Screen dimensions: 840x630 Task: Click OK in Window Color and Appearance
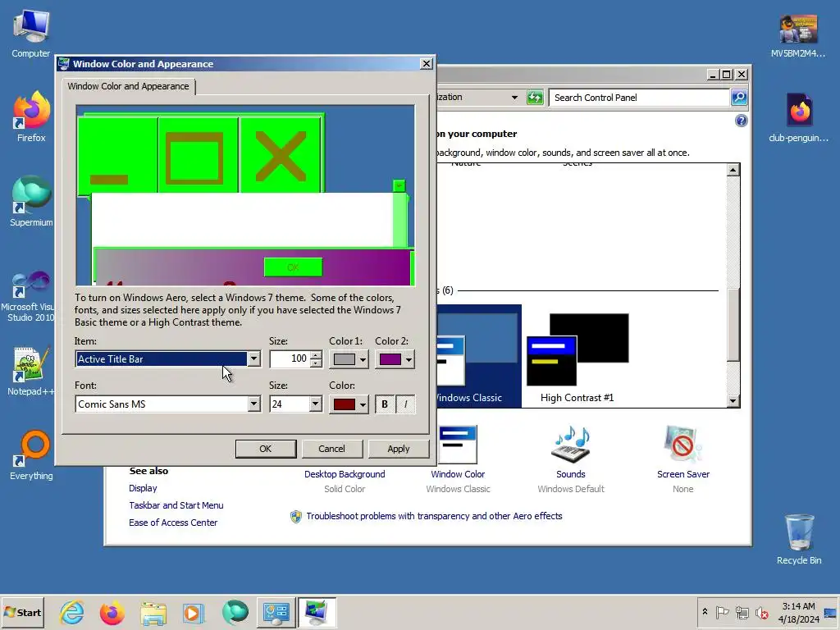point(266,449)
